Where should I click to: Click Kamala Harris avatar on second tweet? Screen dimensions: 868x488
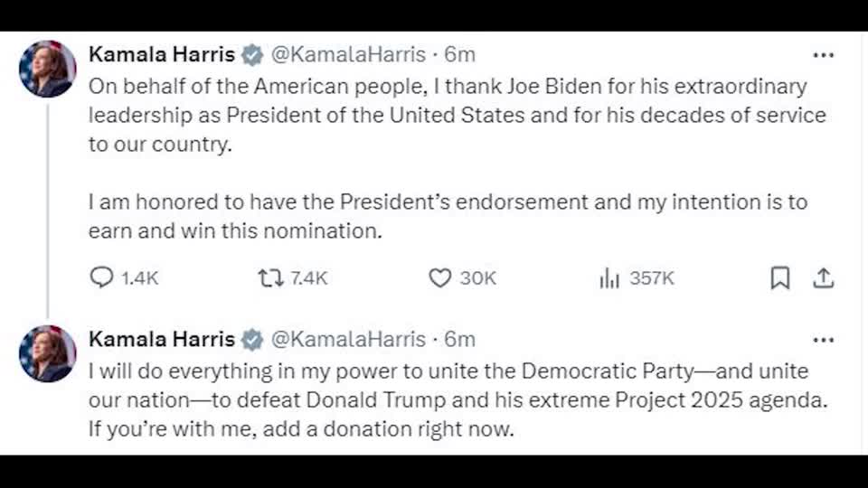(x=47, y=353)
